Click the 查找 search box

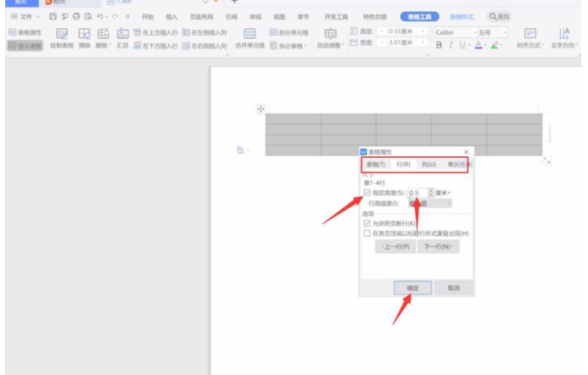point(500,16)
